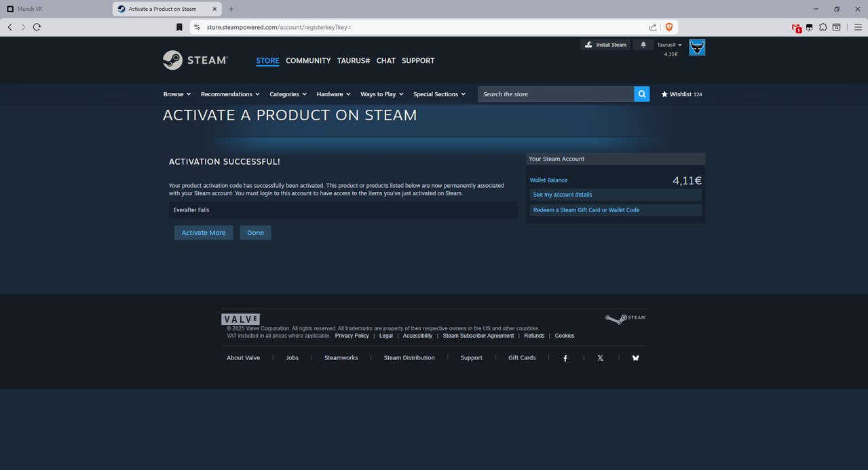
Task: Open Redeem a Steam Gift Card link
Action: (616, 210)
